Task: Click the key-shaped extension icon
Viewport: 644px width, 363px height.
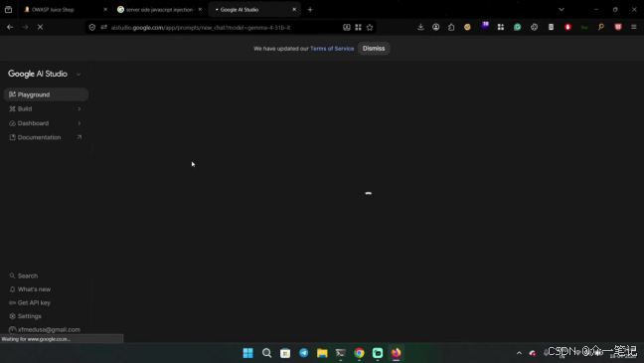Action: pyautogui.click(x=601, y=27)
